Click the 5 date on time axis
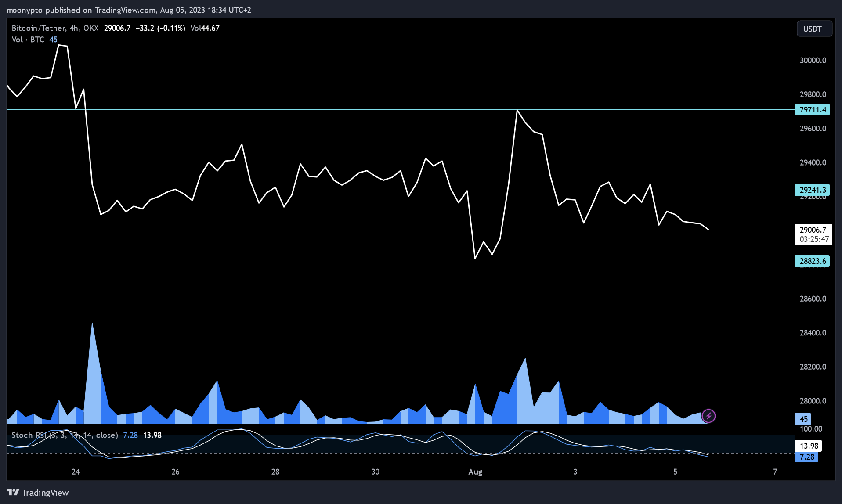 675,472
